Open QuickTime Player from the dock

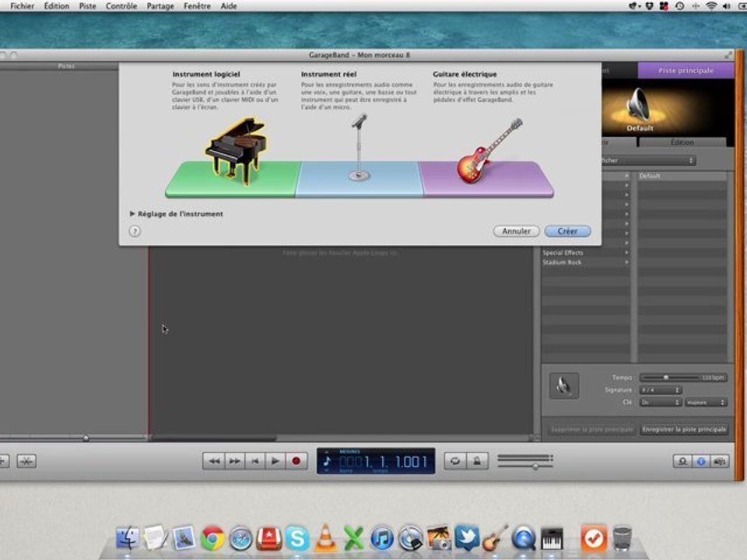point(523,538)
